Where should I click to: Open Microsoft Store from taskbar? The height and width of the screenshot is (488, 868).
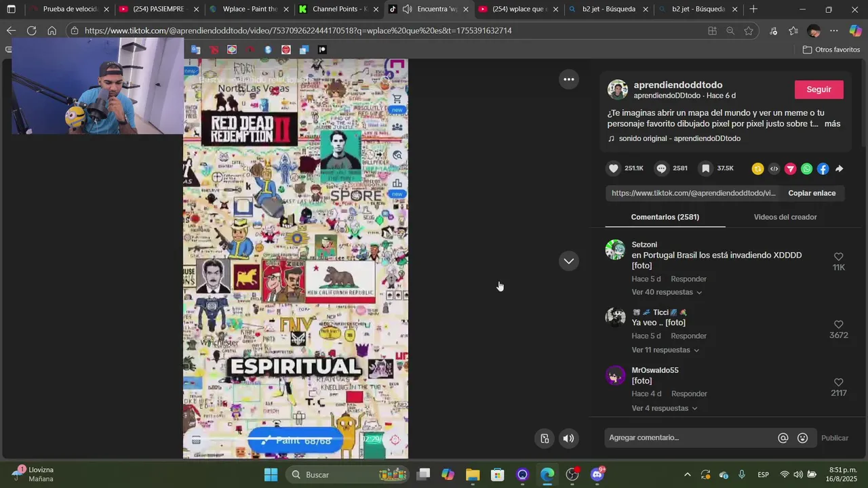[x=498, y=474]
